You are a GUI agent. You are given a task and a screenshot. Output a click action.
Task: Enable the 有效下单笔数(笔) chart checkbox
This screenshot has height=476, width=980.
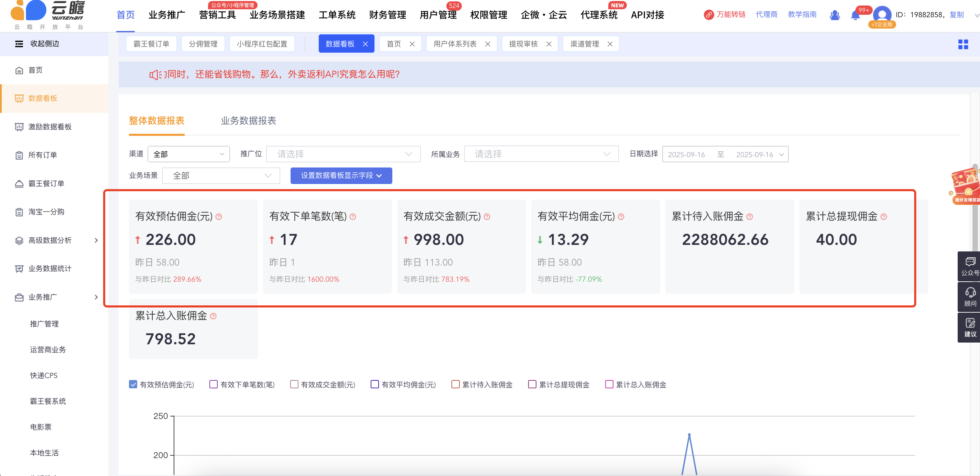pos(214,384)
